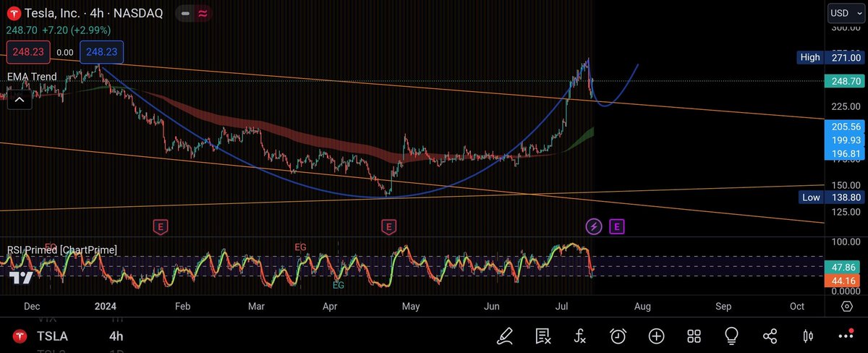Tap the High 271.00 price label
868x353 pixels.
830,57
